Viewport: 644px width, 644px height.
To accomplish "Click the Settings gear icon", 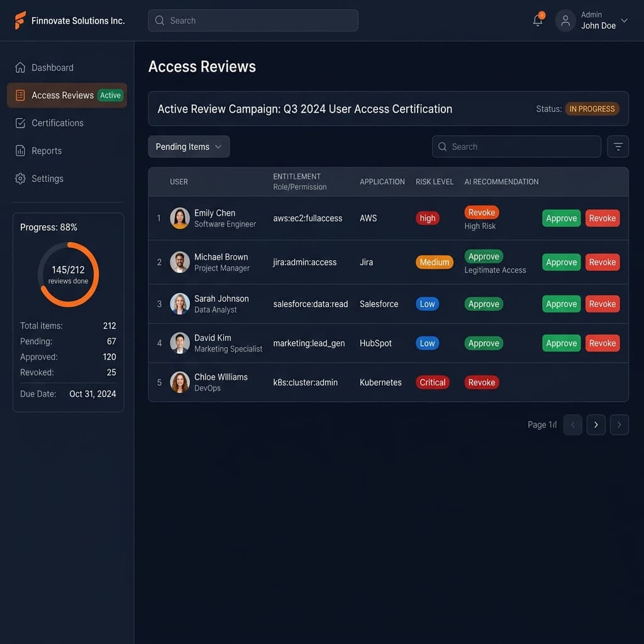I will [x=20, y=179].
